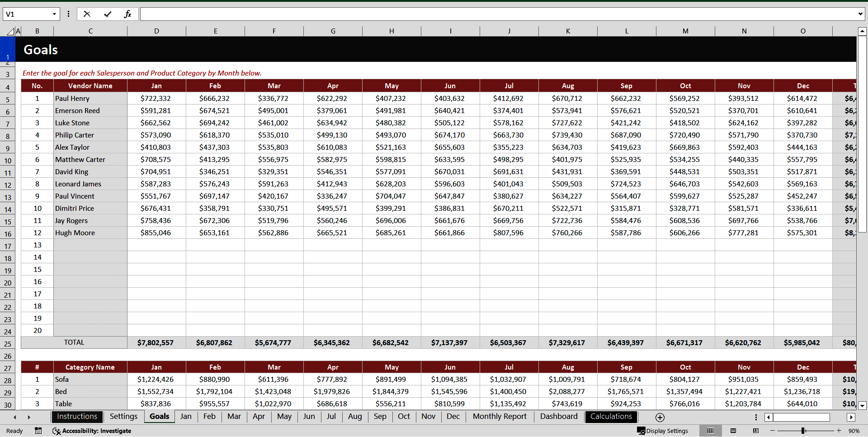Viewport: 868px width, 437px height.
Task: Click the Insert Function (fx) icon
Action: point(128,14)
